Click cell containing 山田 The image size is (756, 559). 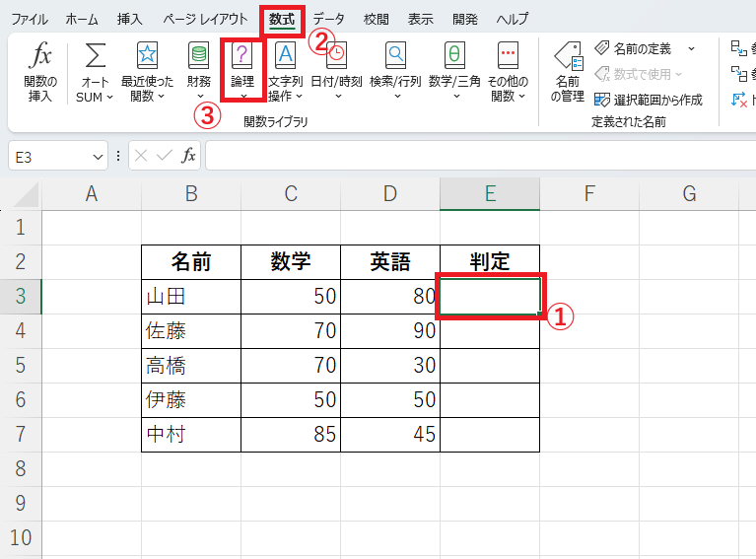191,297
